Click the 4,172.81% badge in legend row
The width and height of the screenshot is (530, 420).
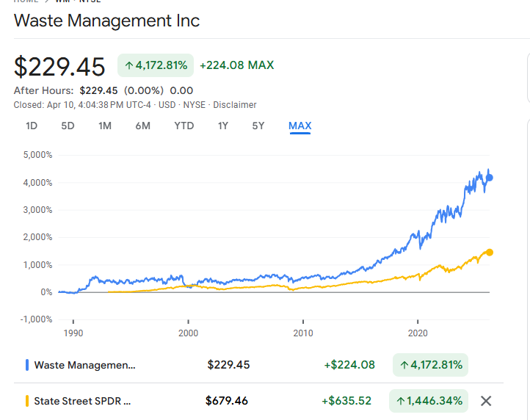[x=430, y=365]
